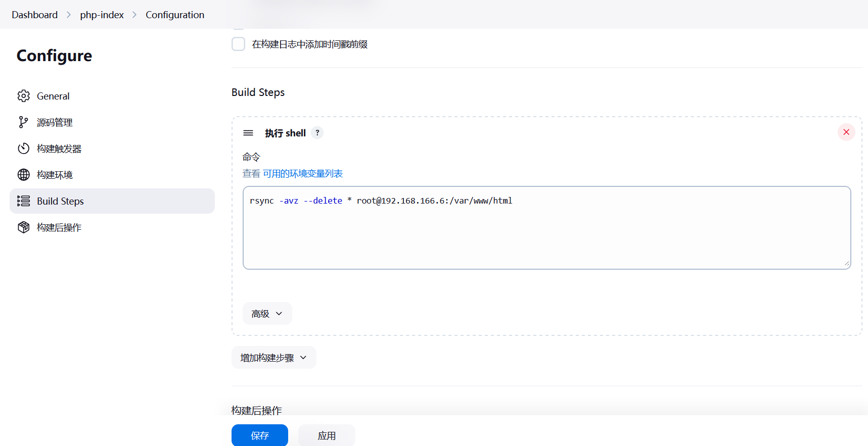Navigate to php-index breadcrumb
This screenshot has height=446, width=868.
(x=102, y=15)
